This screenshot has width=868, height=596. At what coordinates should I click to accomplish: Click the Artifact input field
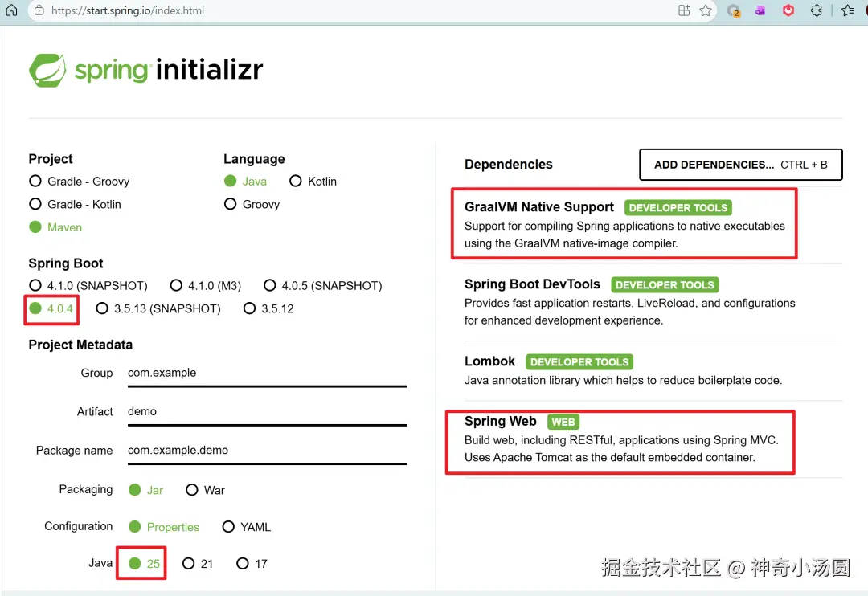267,412
